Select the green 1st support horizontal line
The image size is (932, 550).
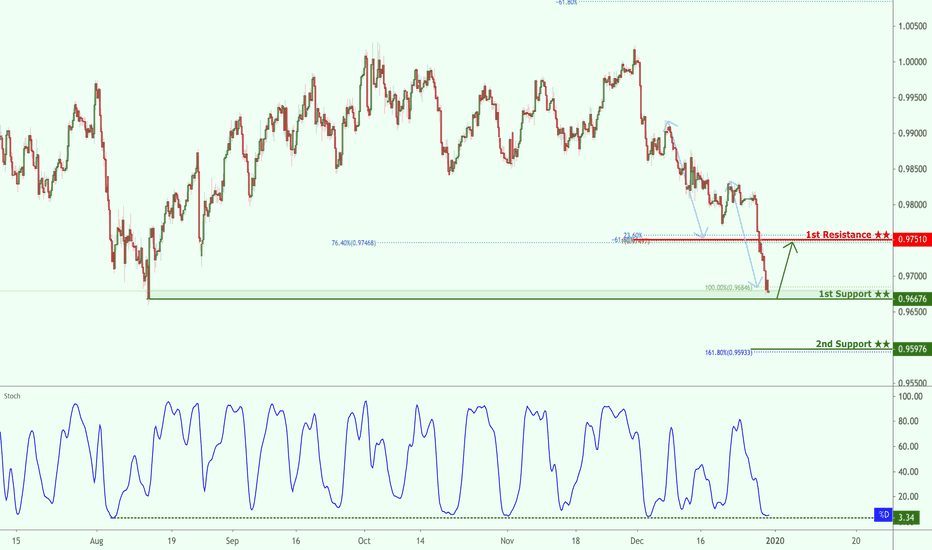520,298
